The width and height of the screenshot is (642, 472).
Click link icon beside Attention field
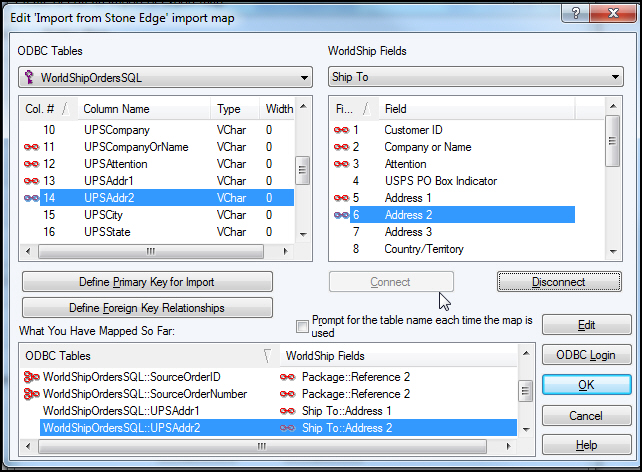tap(341, 164)
